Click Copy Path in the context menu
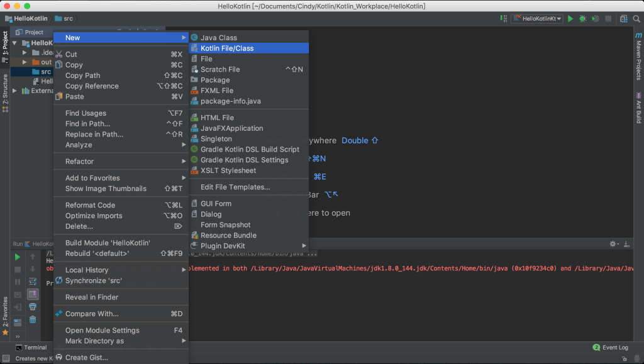 coord(121,75)
